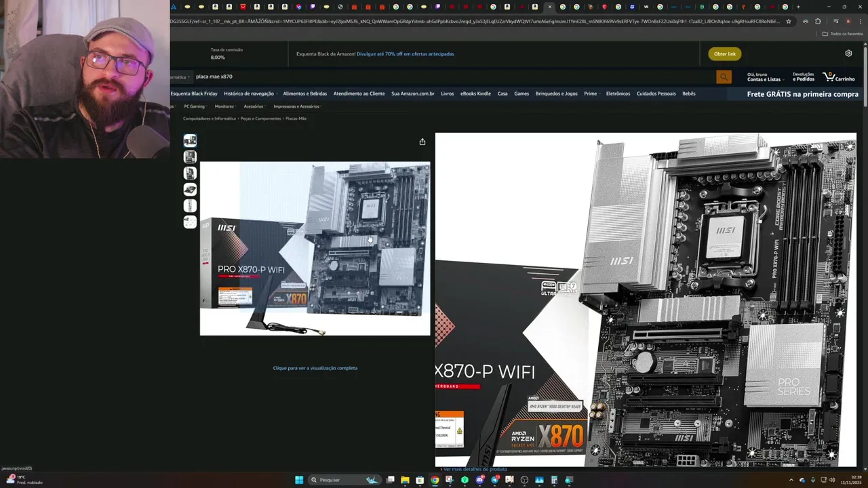Click the Obter link button
This screenshot has width=868, height=488.
pos(724,54)
